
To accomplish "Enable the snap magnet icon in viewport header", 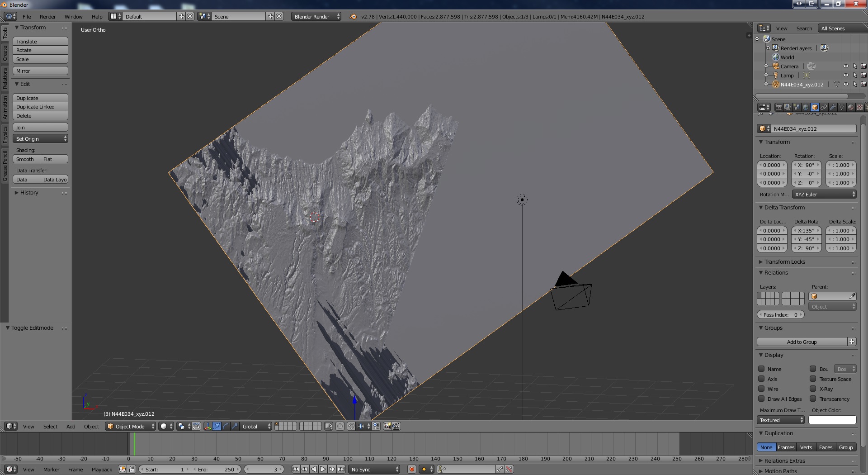I will [351, 426].
